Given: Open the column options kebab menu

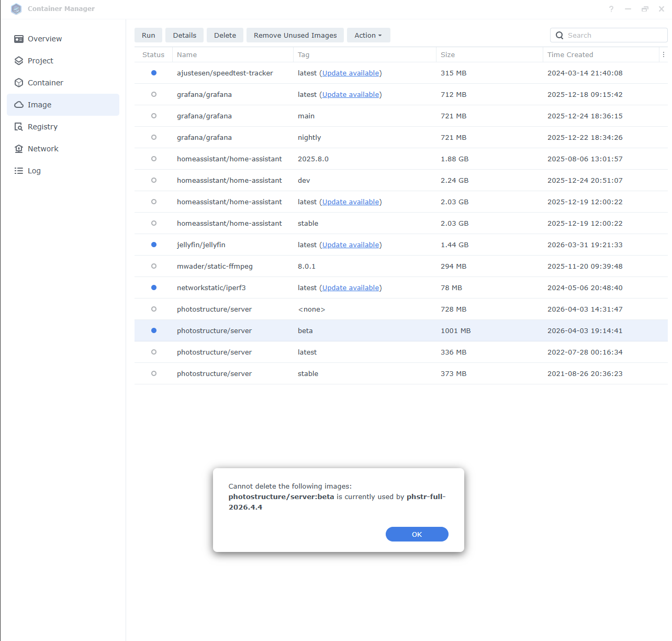Looking at the screenshot, I should tap(663, 54).
